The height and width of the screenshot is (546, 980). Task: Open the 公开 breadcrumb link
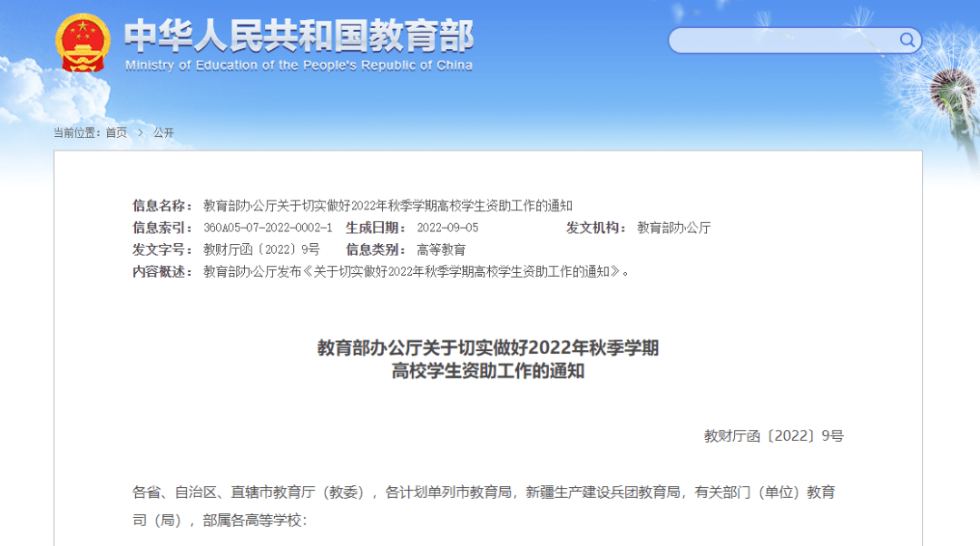(x=163, y=132)
